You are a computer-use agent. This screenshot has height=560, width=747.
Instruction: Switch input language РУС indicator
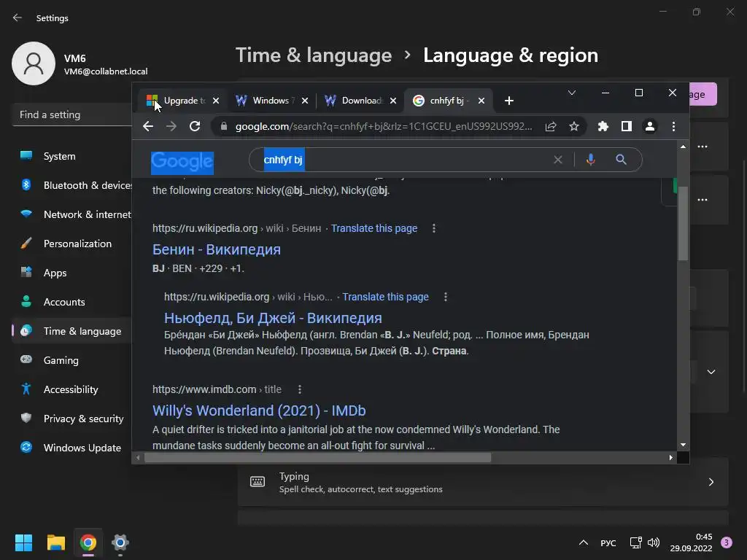click(x=608, y=542)
